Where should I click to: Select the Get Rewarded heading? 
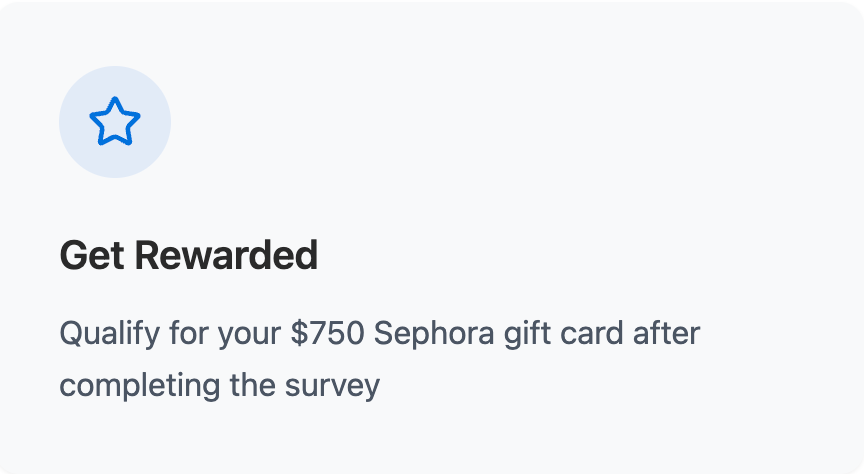(x=188, y=256)
